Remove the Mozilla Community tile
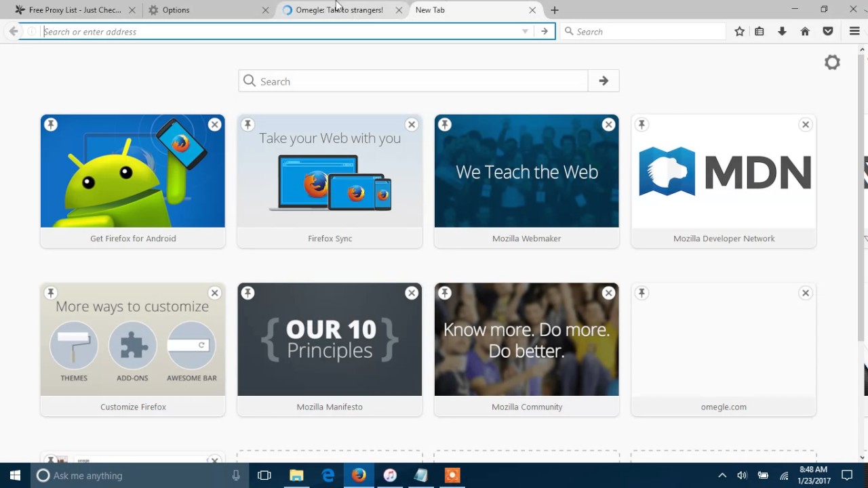 [x=608, y=293]
